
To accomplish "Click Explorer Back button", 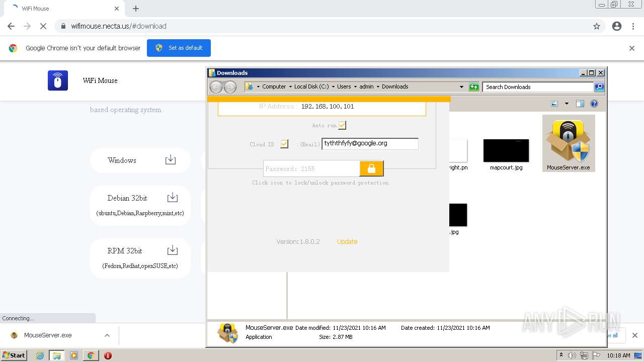I will (216, 87).
